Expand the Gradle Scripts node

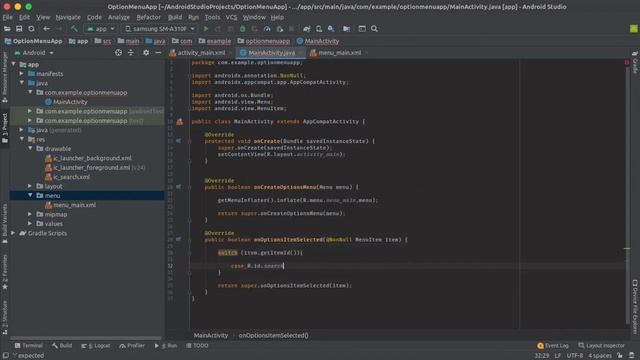(14, 233)
